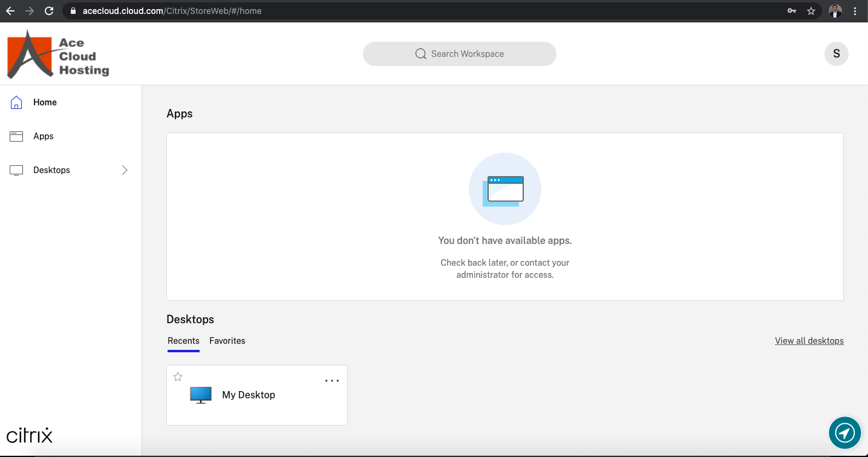
Task: Click the Ace Cloud Hosting logo
Action: tap(57, 54)
